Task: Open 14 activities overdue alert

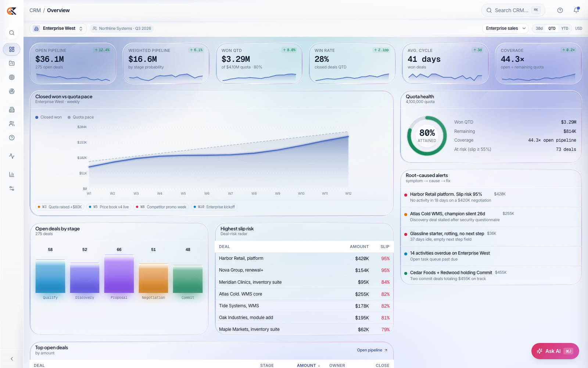Action: [491, 256]
